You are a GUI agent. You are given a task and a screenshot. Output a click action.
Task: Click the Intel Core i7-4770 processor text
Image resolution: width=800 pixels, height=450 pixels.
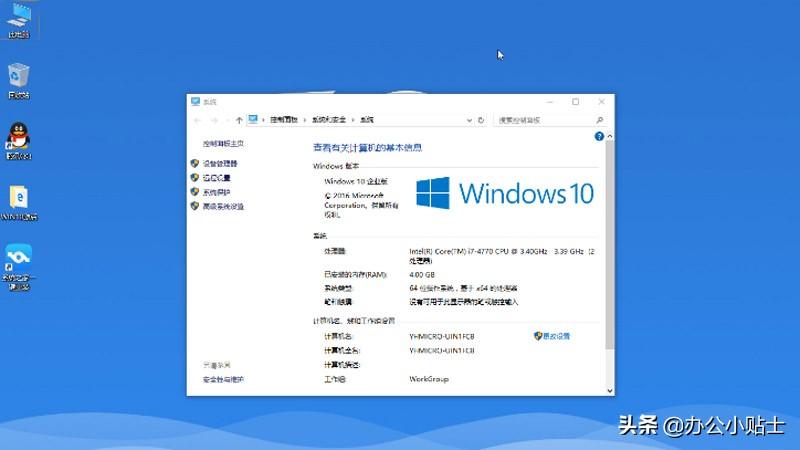click(x=502, y=256)
